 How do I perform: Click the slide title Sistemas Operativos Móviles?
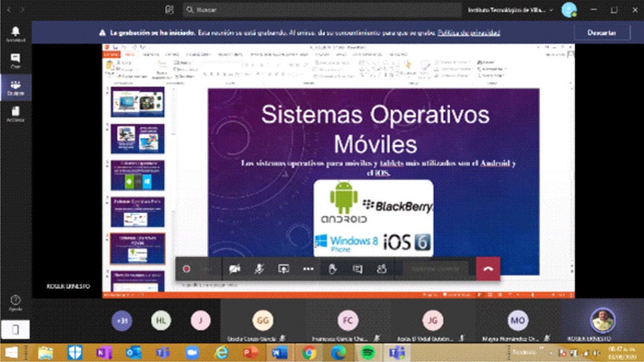(375, 129)
